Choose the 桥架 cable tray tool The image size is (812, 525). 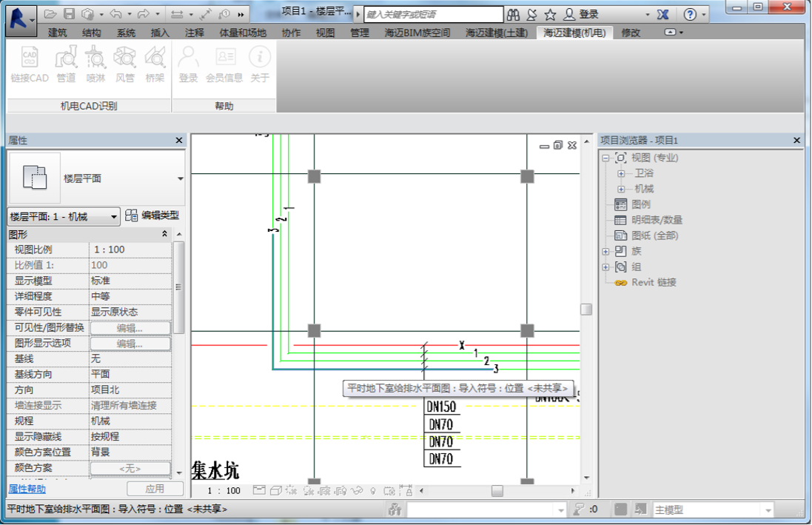coord(154,64)
